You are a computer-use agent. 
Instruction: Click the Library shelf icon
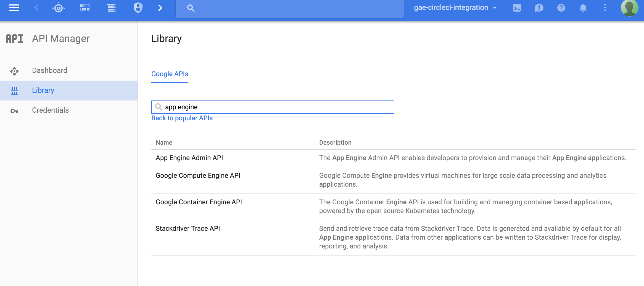pyautogui.click(x=14, y=91)
